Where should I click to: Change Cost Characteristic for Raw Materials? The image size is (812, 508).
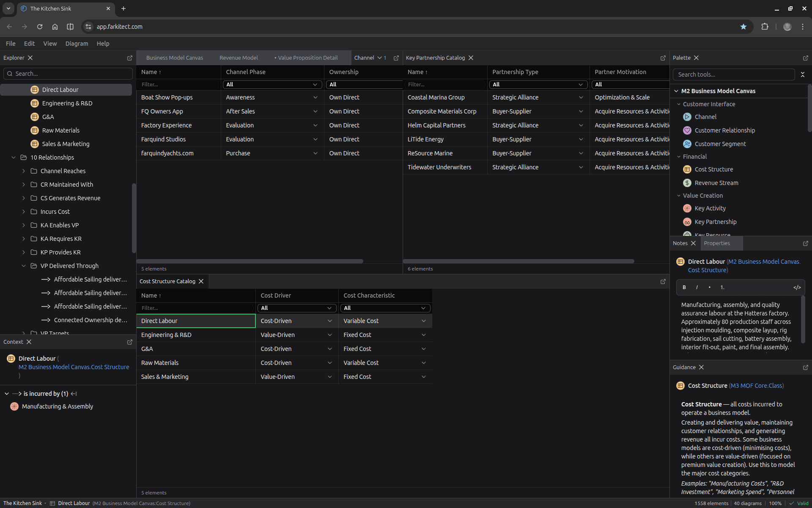pyautogui.click(x=424, y=363)
